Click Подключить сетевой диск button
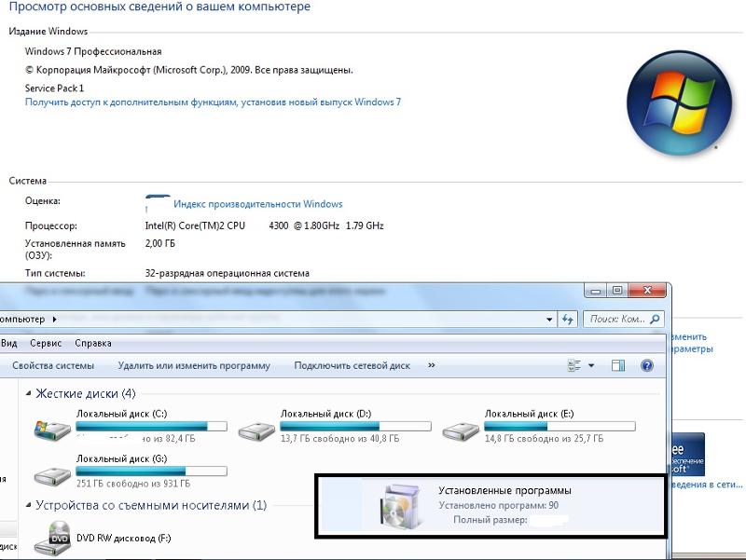The height and width of the screenshot is (560, 746). 352,365
